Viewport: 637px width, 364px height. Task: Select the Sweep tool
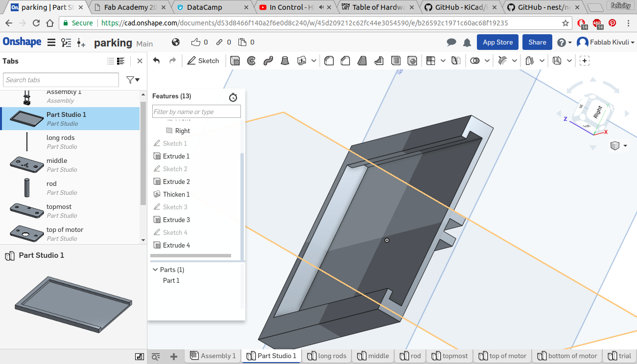coord(268,61)
